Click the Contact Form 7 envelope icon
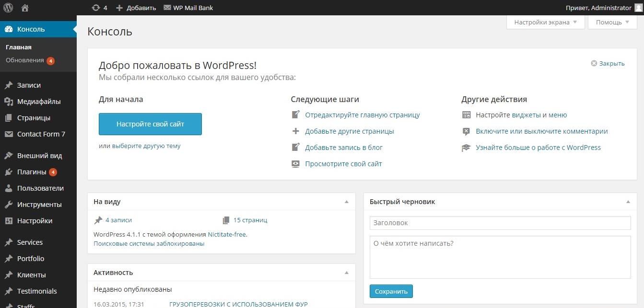Screen dimensions: 644x308 pos(9,134)
